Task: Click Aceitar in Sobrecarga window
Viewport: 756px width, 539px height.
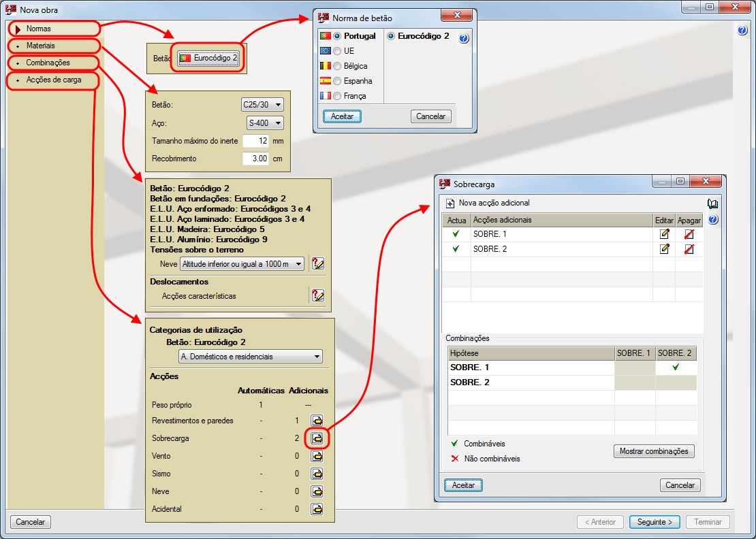Action: coord(463,485)
